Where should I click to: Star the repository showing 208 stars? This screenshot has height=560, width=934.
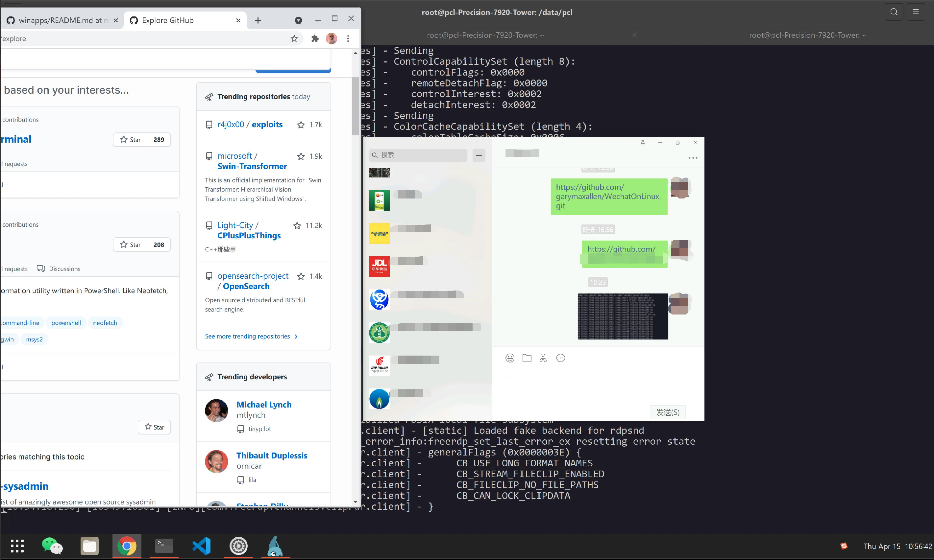tap(130, 245)
